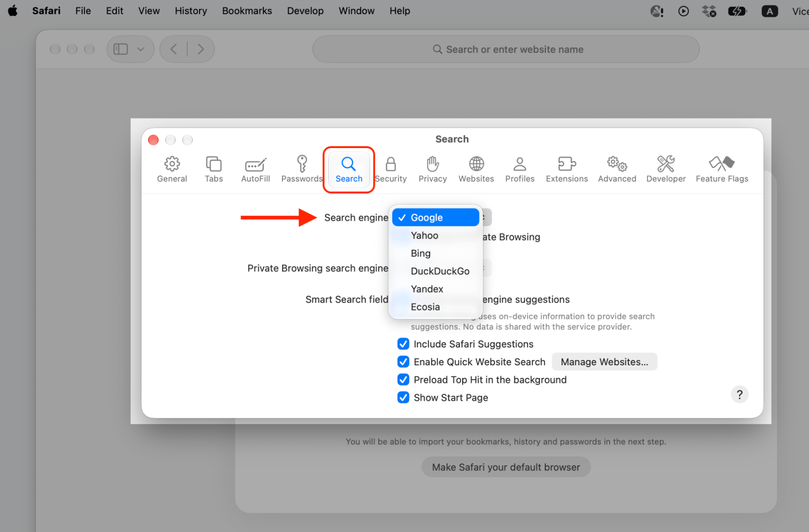Image resolution: width=809 pixels, height=532 pixels.
Task: Click the Dropbox menu bar icon
Action: (x=709, y=11)
